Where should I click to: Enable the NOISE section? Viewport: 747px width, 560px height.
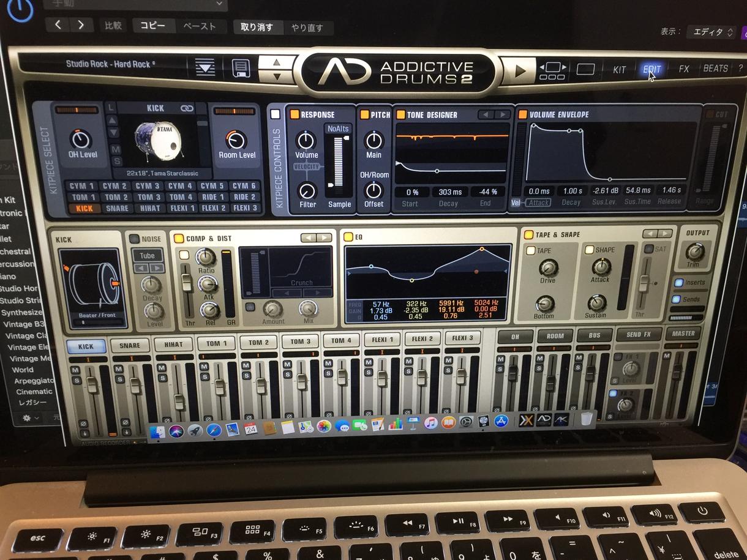click(x=133, y=239)
